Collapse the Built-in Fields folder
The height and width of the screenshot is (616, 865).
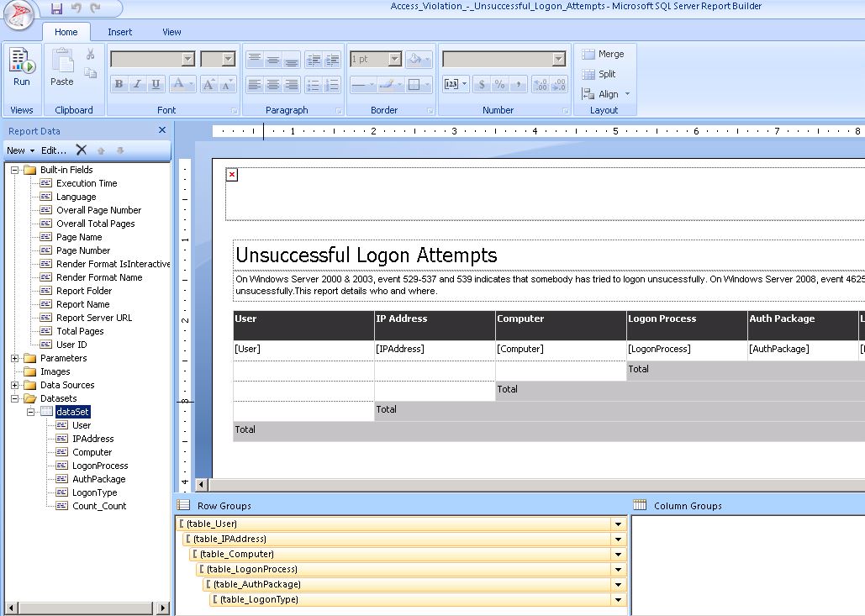tap(15, 170)
